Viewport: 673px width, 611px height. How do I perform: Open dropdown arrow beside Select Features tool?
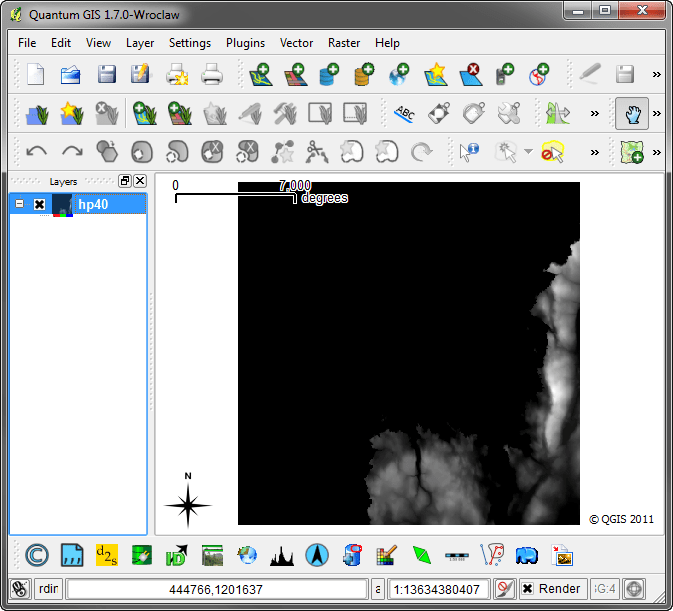pyautogui.click(x=529, y=152)
